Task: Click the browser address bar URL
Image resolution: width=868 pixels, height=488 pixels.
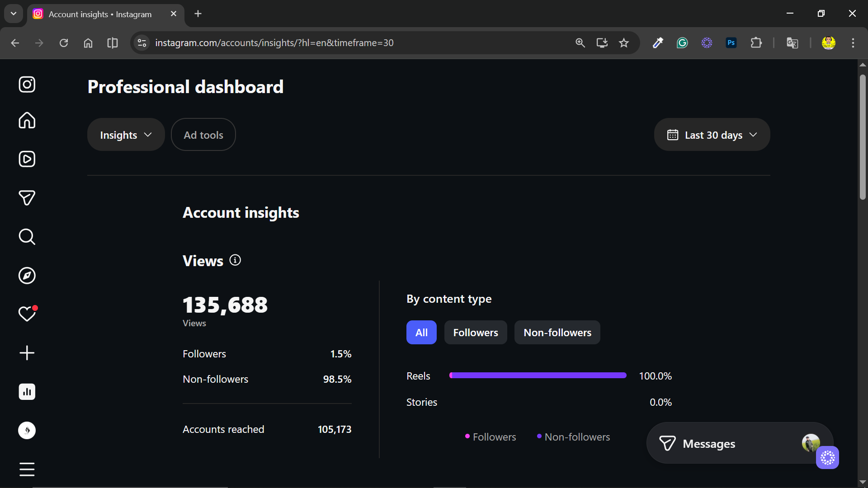Action: (x=274, y=43)
